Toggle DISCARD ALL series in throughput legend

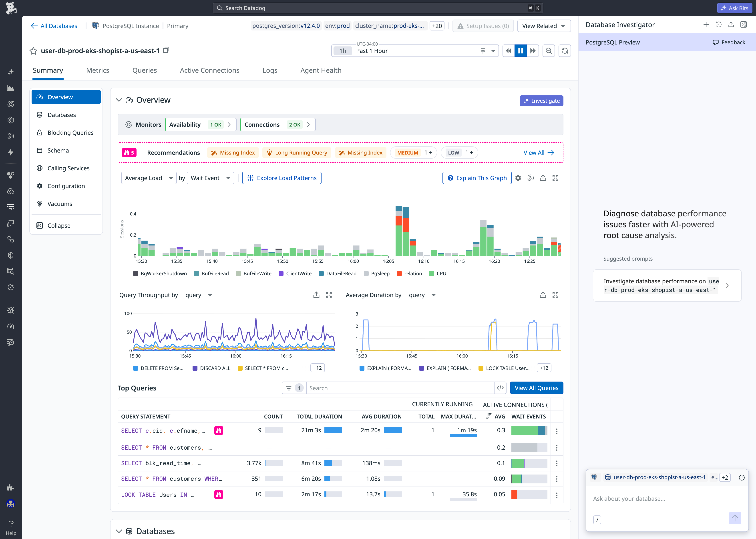coord(211,368)
